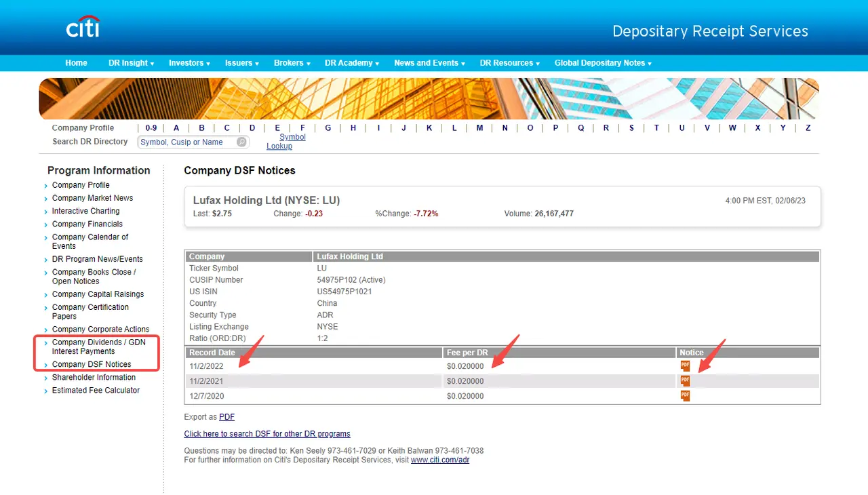868x495 pixels.
Task: Select Company Dividends / GDN Interest Payments
Action: (x=98, y=346)
